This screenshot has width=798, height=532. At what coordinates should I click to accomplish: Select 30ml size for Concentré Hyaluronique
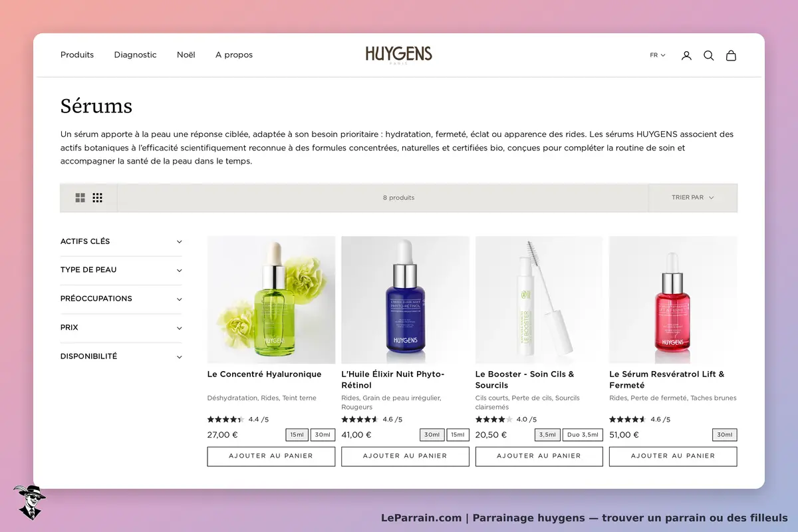point(323,435)
